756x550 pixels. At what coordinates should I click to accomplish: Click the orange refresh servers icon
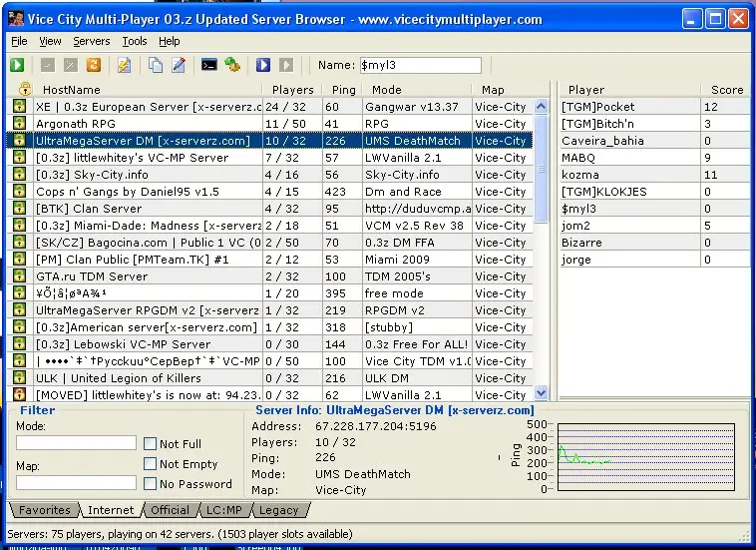click(94, 65)
